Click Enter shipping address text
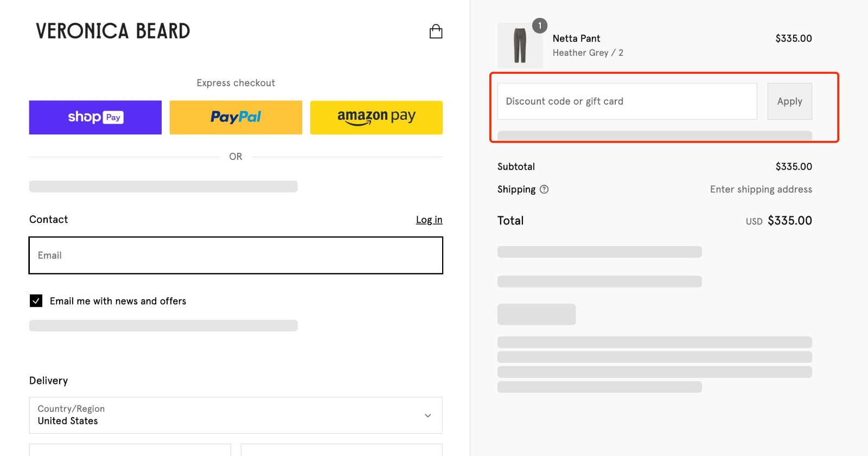Screen dimensions: 868x456 pyautogui.click(x=760, y=189)
